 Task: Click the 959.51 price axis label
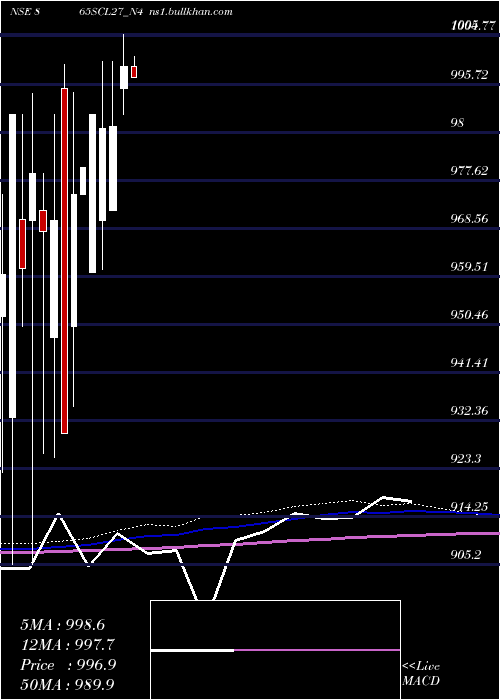[469, 267]
